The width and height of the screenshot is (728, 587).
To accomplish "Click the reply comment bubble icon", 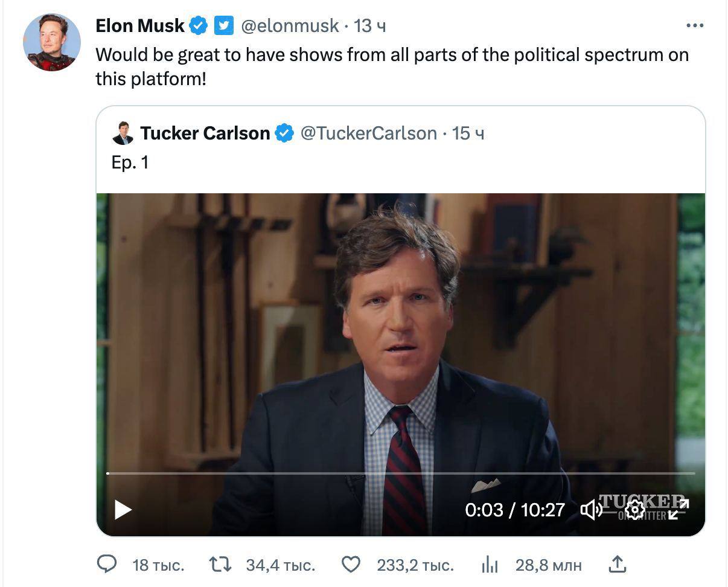I will (107, 565).
